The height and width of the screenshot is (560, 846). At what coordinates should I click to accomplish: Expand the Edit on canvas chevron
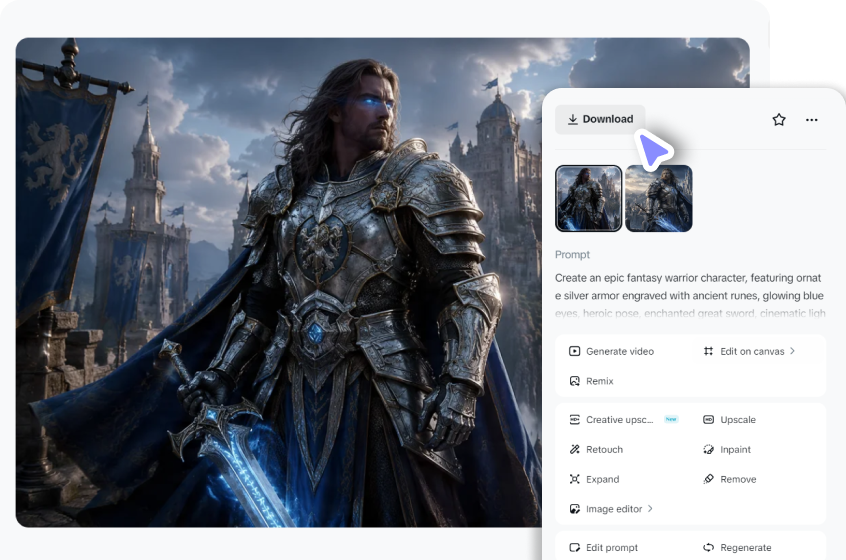click(792, 351)
